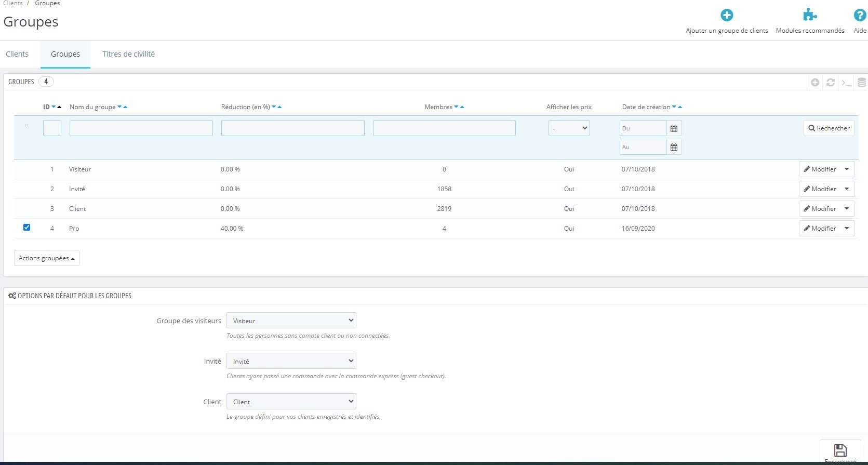This screenshot has width=868, height=465.
Task: Open calendar for the Au date field
Action: pos(674,147)
